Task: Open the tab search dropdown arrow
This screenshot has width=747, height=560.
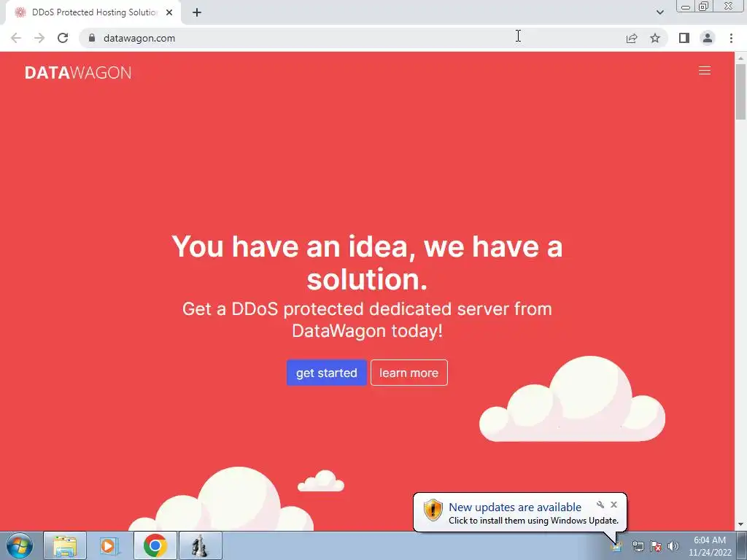Action: click(x=659, y=12)
